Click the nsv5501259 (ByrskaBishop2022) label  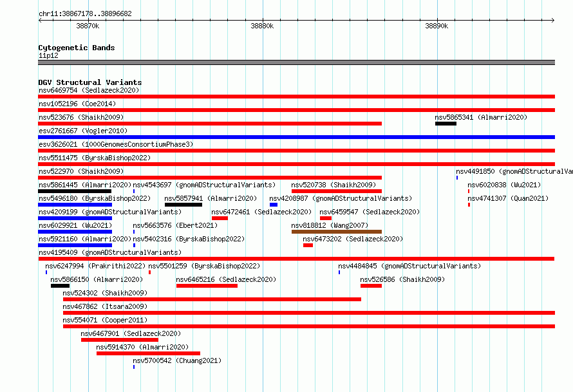tap(204, 266)
